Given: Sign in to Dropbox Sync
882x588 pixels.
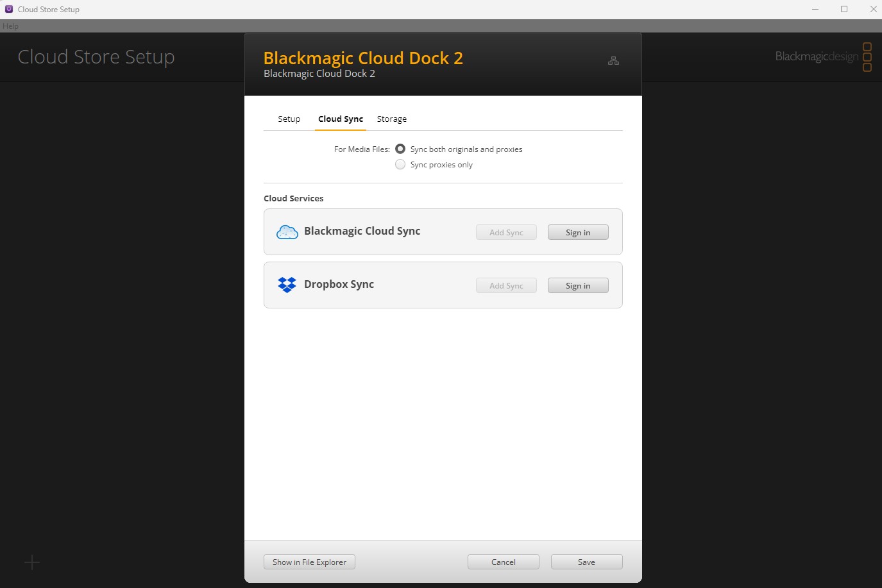Looking at the screenshot, I should coord(577,286).
